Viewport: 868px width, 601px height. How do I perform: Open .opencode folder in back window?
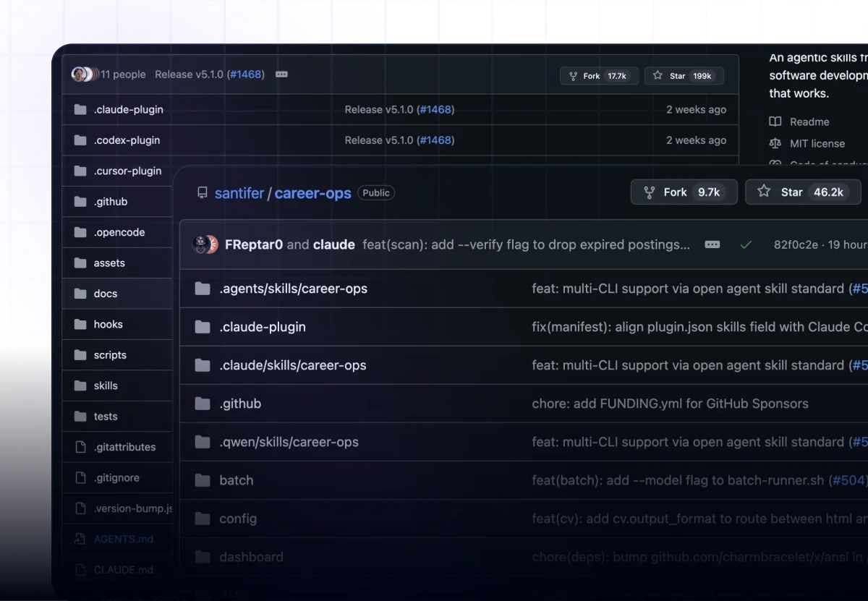click(119, 232)
